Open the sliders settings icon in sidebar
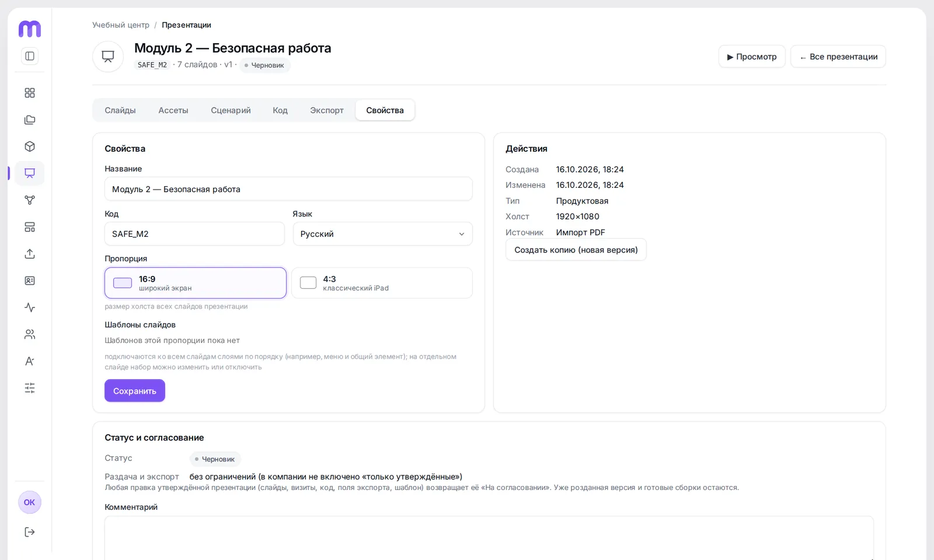 pyautogui.click(x=30, y=388)
